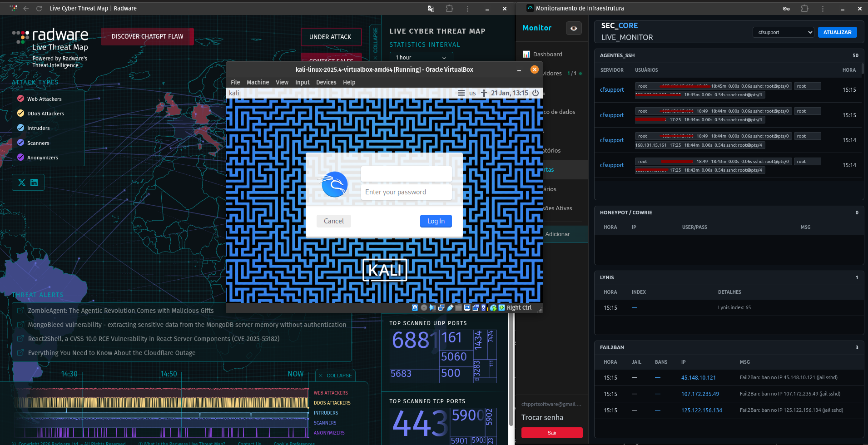Open the banned IP 45.148.10.121 link
Viewport: 868px width, 445px height.
coord(699,377)
